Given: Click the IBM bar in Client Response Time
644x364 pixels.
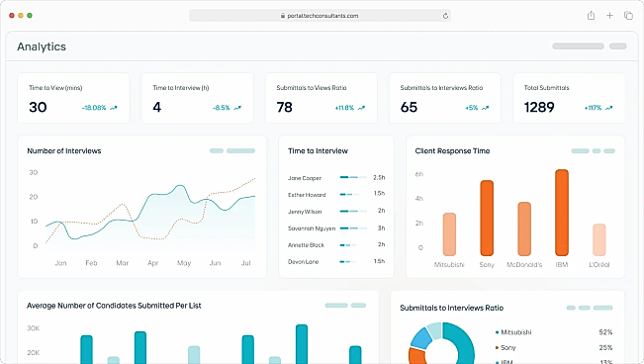Looking at the screenshot, I should [x=562, y=213].
